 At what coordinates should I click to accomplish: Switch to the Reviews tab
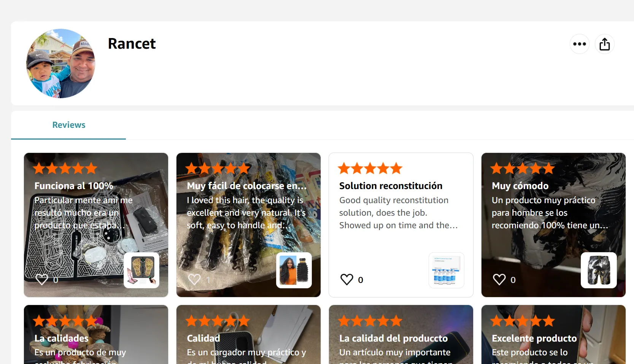tap(69, 125)
